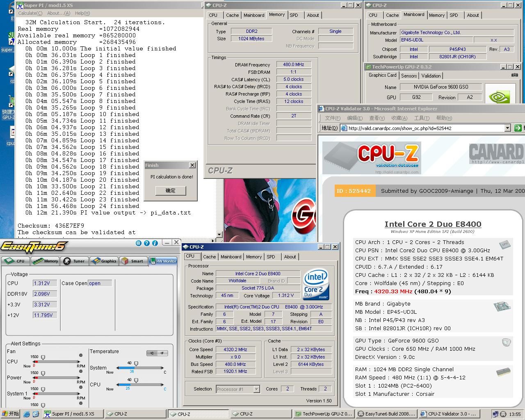This screenshot has height=420, width=525.
Task: Expand the Processor #1 selection dropdown
Action: pyautogui.click(x=256, y=389)
